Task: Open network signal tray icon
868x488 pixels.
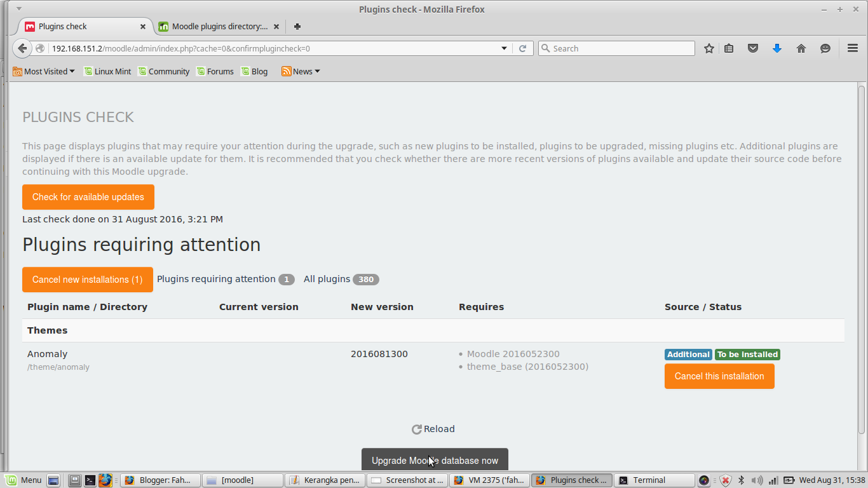Action: point(773,480)
